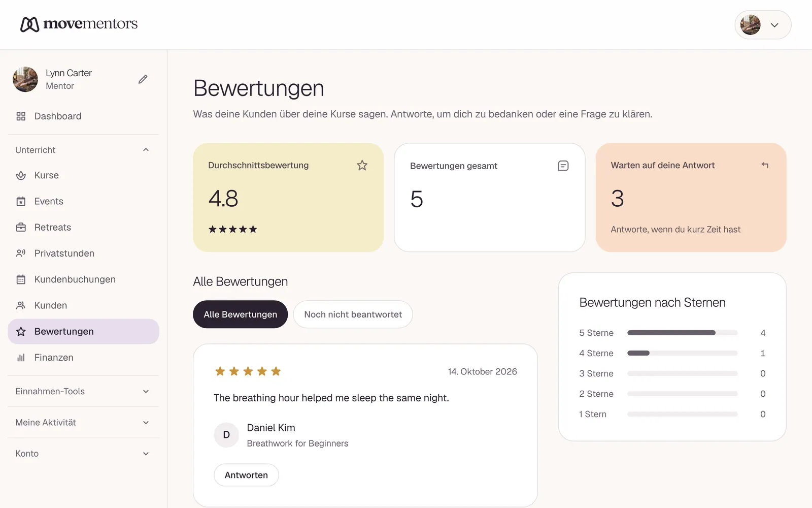
Task: Click the movementors logo
Action: [x=79, y=24]
